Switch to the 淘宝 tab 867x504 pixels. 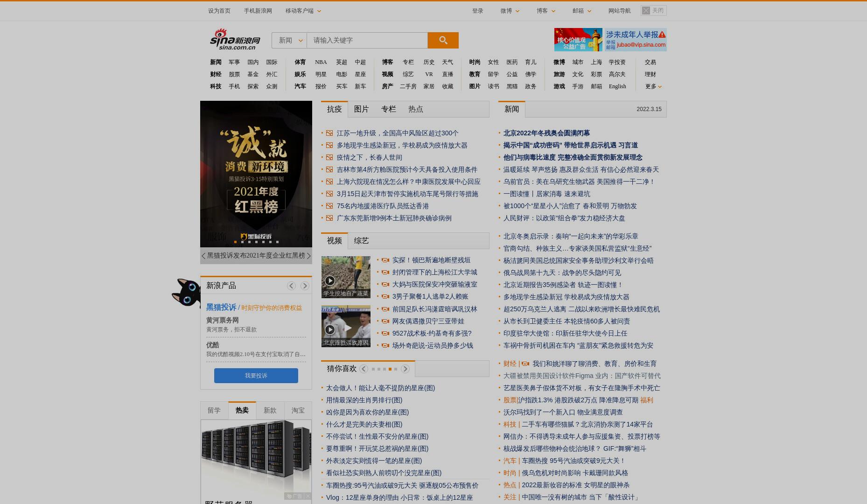[298, 411]
